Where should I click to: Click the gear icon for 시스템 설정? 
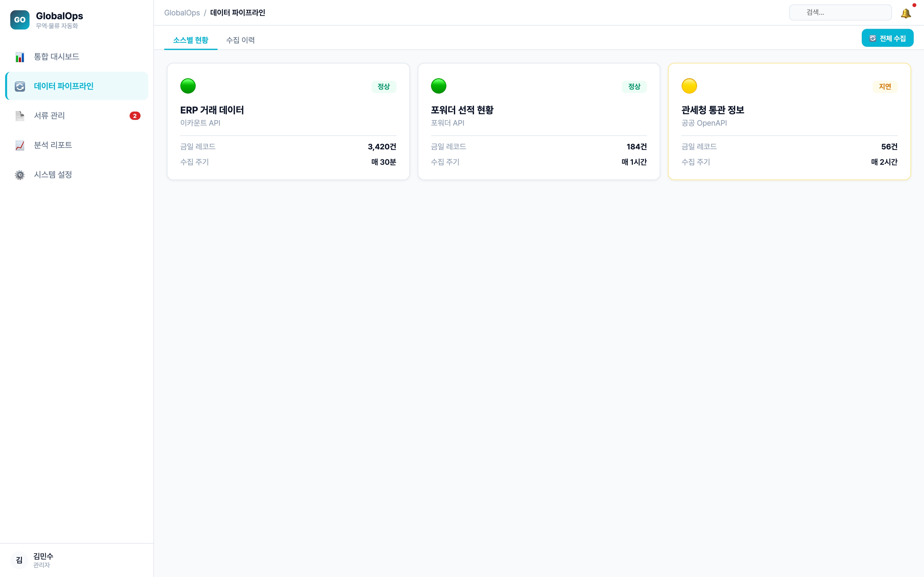(x=19, y=175)
